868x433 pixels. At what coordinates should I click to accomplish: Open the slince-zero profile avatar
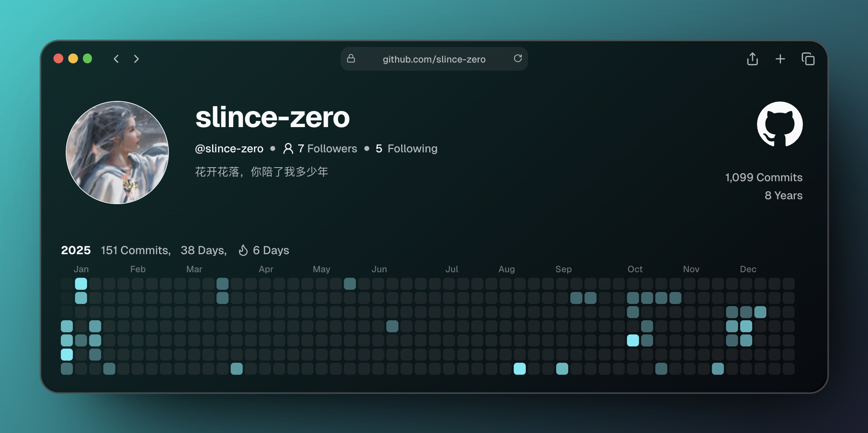(117, 152)
